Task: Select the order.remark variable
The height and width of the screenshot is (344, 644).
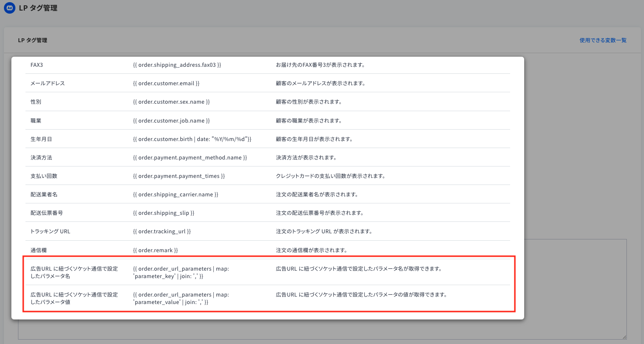Action: [x=155, y=250]
